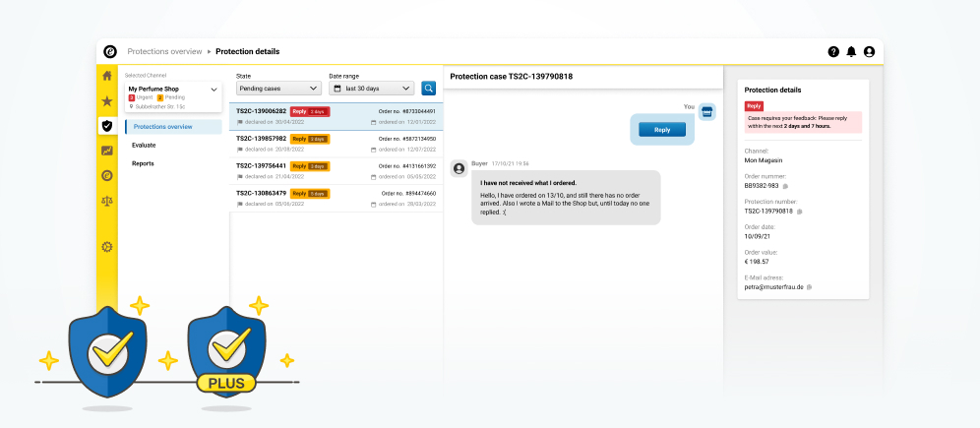This screenshot has width=980, height=428.
Task: Click the Buyer timestamp 17/10/21
Action: [x=510, y=163]
